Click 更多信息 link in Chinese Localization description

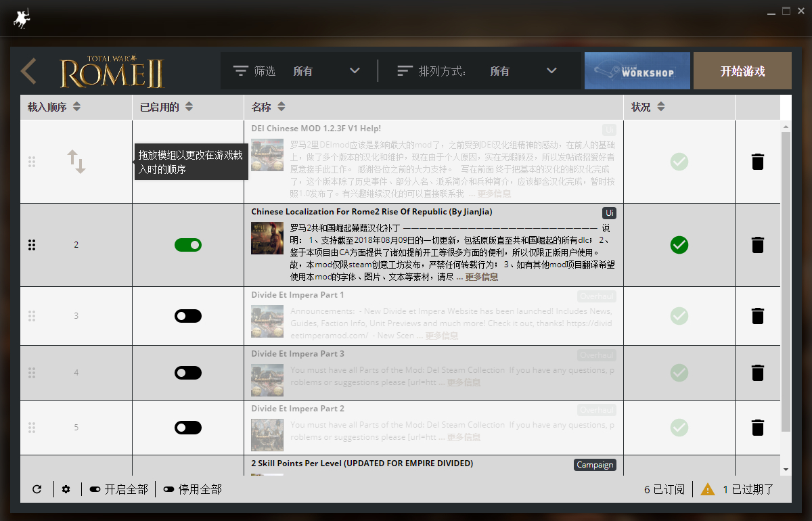tap(482, 277)
